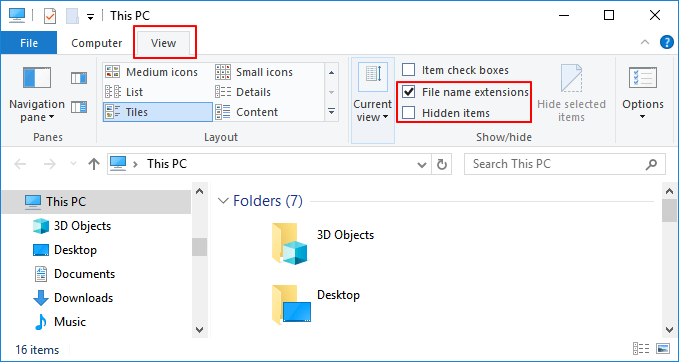Viewport: 679px width, 362px height.
Task: Choose Medium icons layout
Action: pos(158,72)
